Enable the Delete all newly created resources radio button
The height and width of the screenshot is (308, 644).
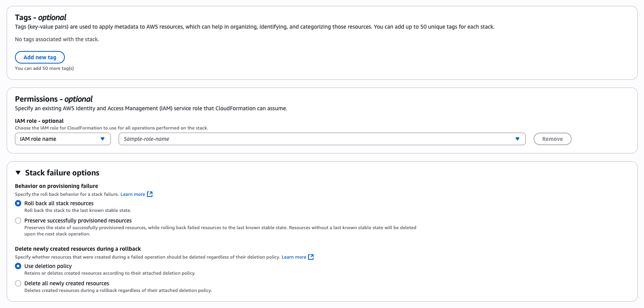pos(18,283)
